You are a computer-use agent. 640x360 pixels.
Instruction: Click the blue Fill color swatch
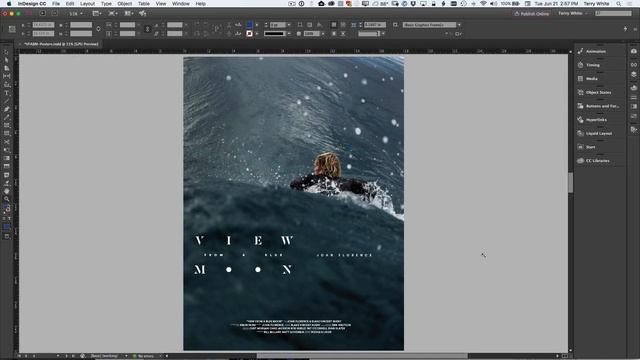coord(249,25)
